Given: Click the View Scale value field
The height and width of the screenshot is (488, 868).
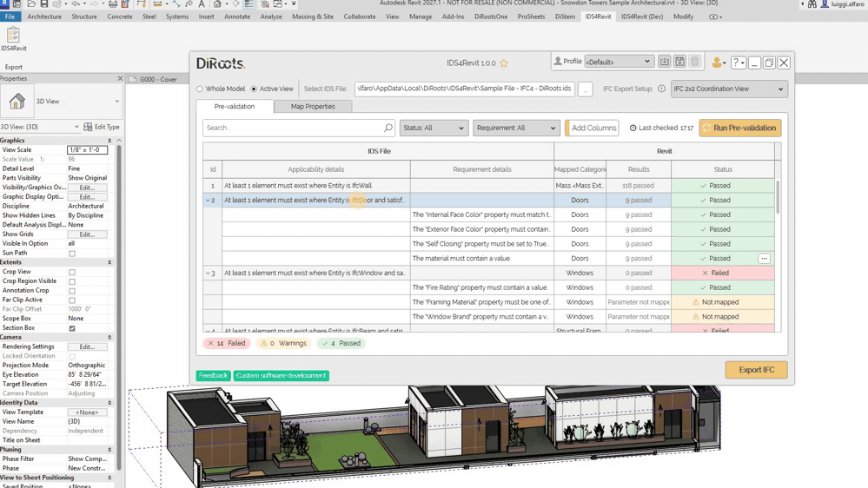Looking at the screenshot, I should [x=87, y=150].
